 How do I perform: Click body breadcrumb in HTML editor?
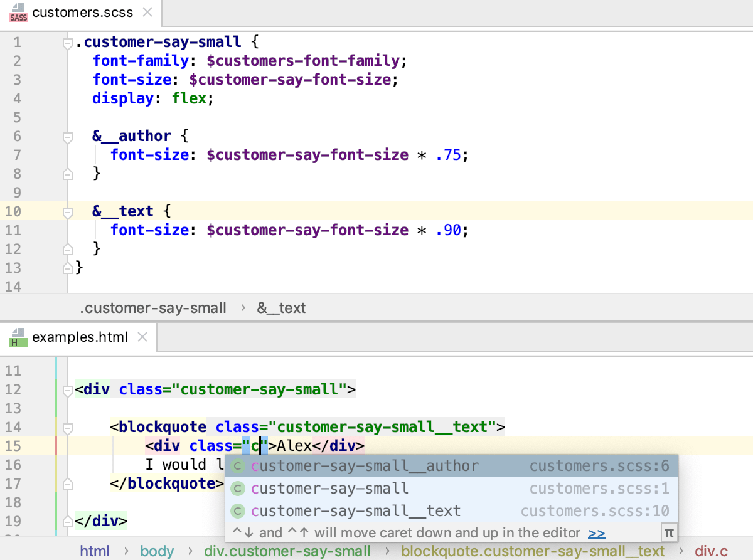pos(157,551)
